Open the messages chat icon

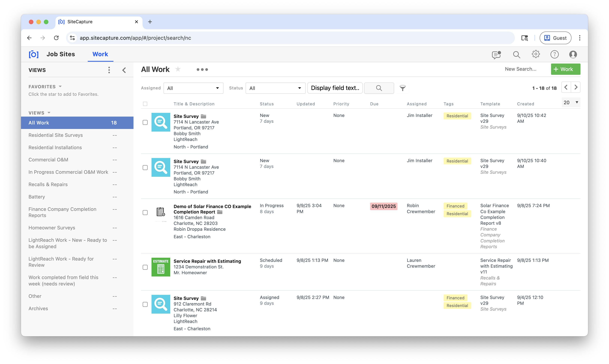[496, 55]
